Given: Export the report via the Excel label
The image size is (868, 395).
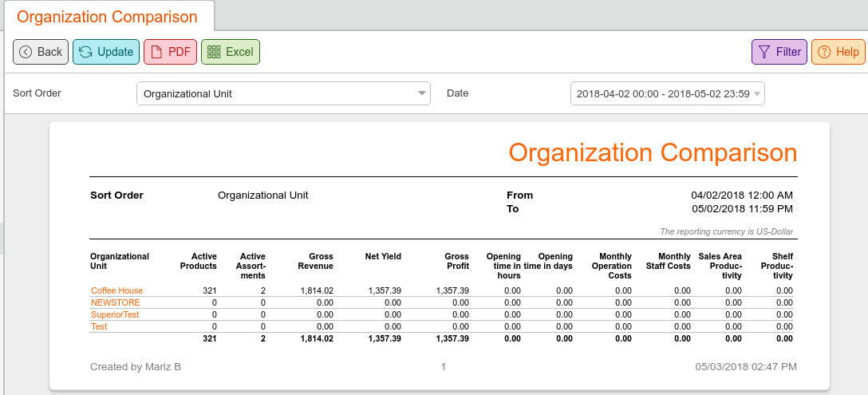Looking at the screenshot, I should (x=239, y=52).
